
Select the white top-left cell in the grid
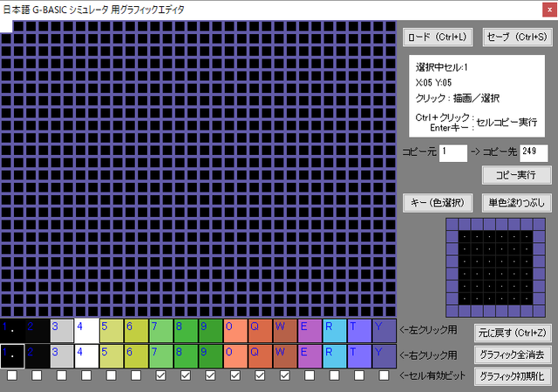tap(6, 26)
